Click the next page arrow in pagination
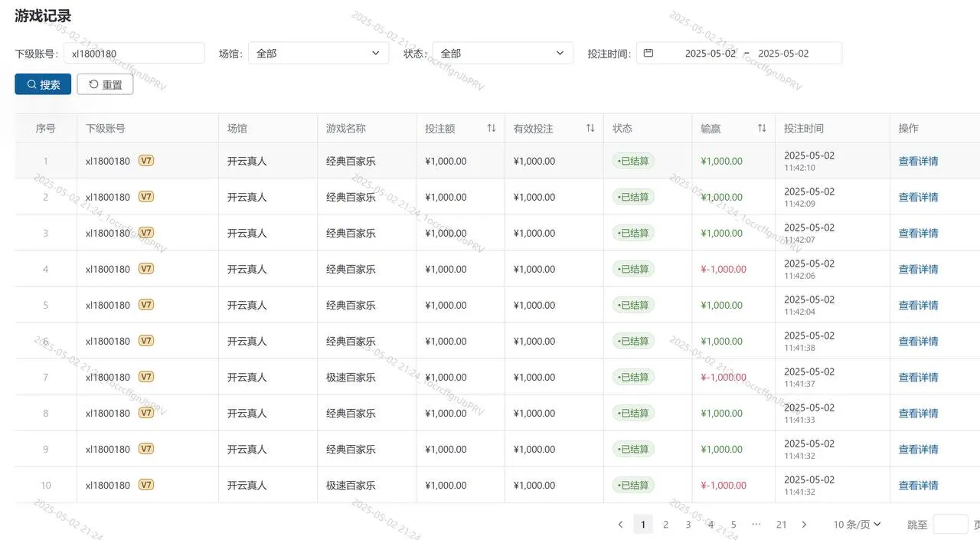The width and height of the screenshot is (980, 540). coord(804,524)
